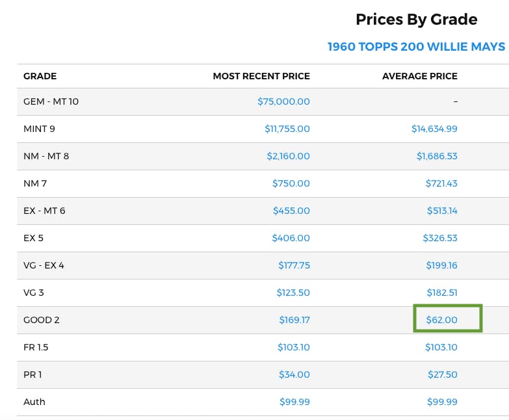Click the AVERAGE PRICE column header

(419, 76)
